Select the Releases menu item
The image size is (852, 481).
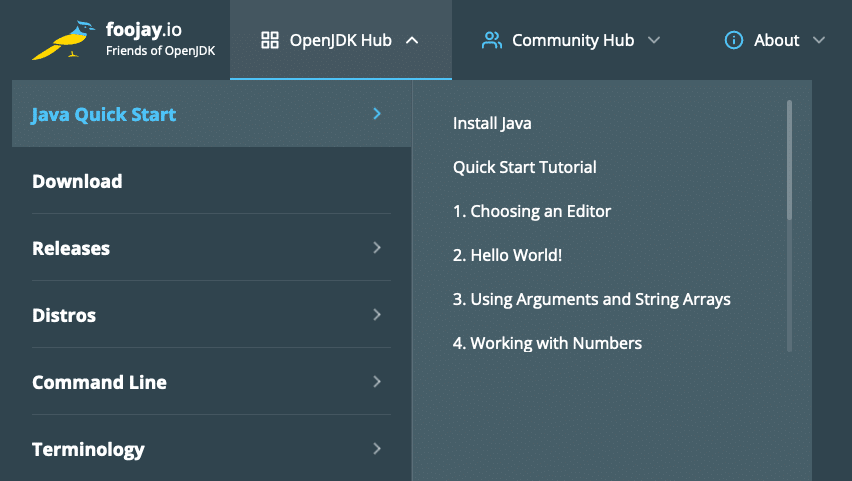pyautogui.click(x=211, y=248)
